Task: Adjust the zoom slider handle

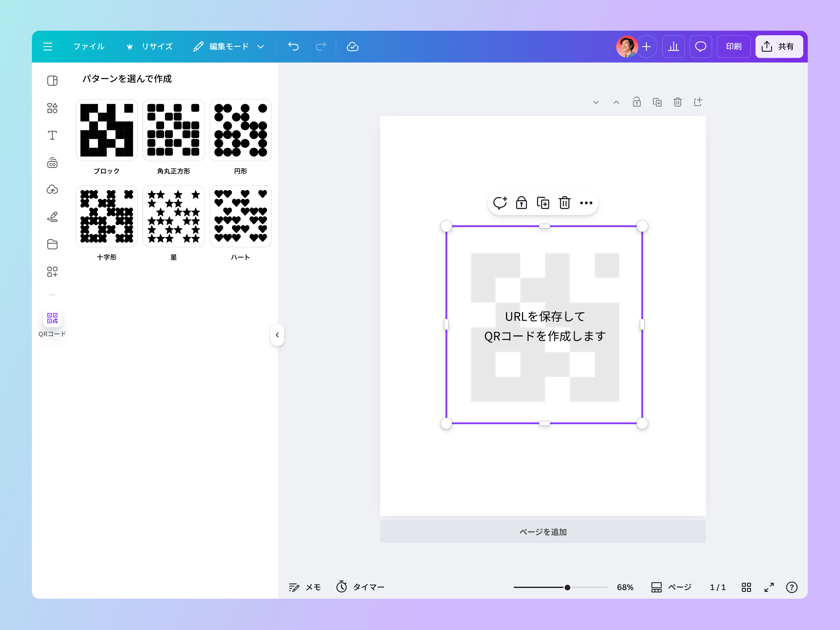Action: click(567, 587)
